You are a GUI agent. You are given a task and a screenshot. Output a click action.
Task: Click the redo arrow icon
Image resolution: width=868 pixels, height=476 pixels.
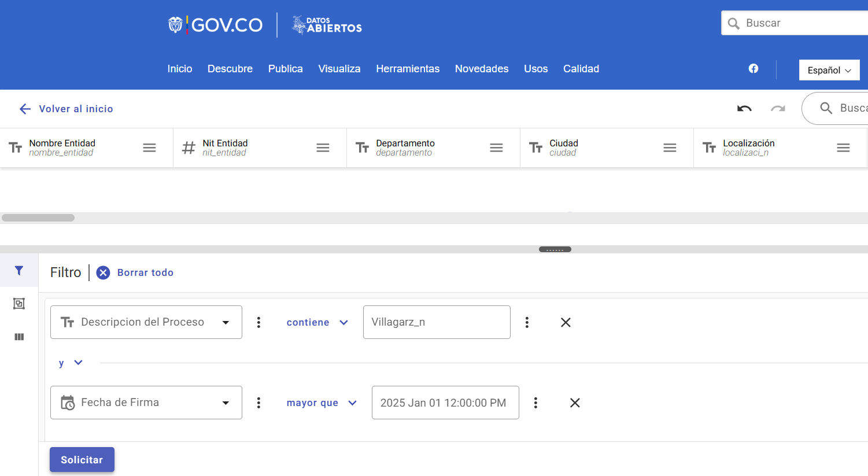point(778,108)
